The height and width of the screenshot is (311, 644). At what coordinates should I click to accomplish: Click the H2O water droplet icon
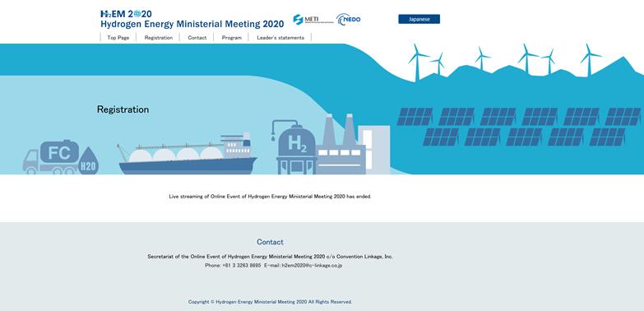(x=88, y=161)
